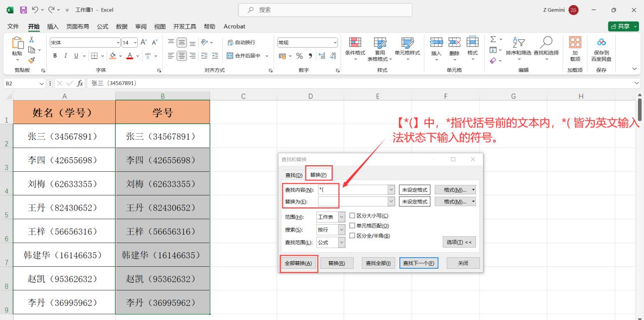Click the cell Borders icon

click(94, 56)
